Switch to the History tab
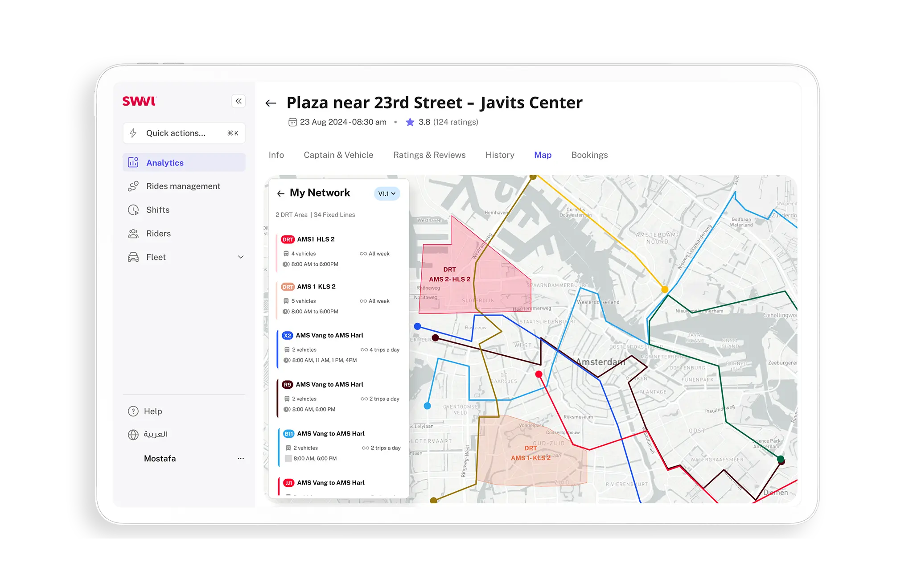This screenshot has height=588, width=913. [x=500, y=155]
